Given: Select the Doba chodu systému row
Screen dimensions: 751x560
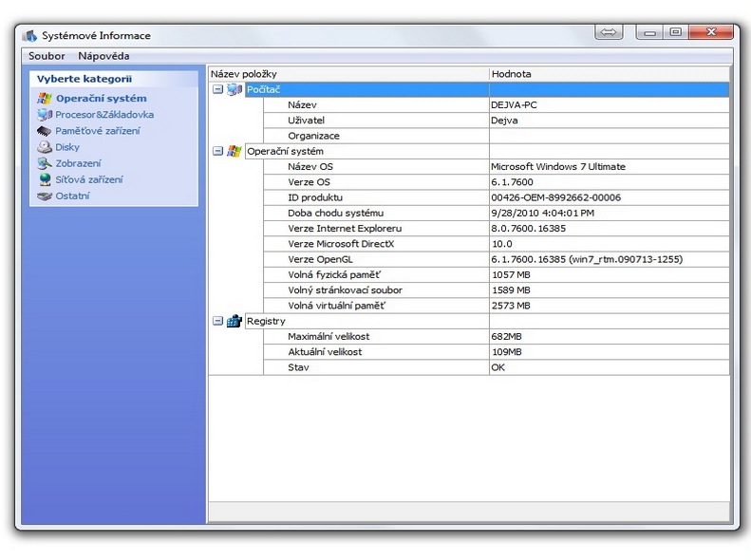Looking at the screenshot, I should click(x=497, y=213).
